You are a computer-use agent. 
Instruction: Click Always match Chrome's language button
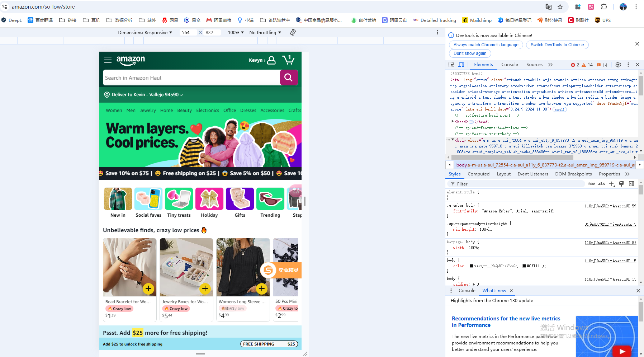click(x=486, y=45)
